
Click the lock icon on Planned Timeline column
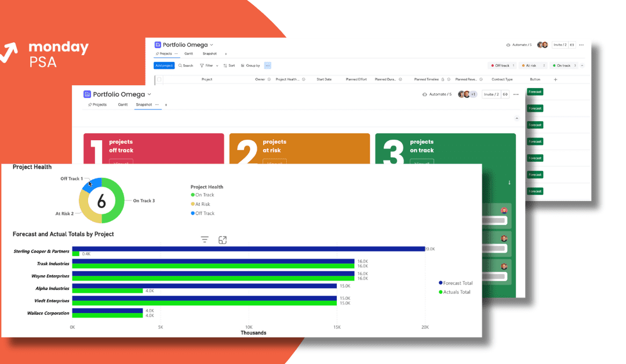443,79
